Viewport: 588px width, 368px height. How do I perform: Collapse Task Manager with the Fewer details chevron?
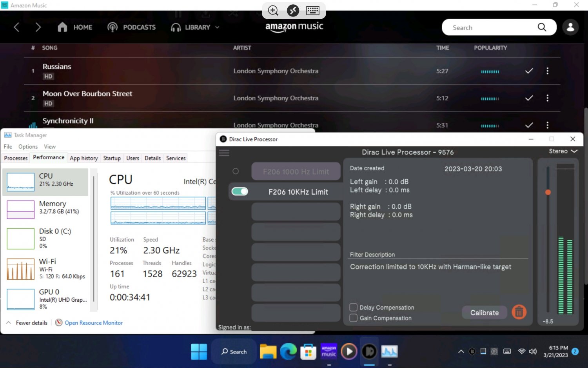(x=9, y=322)
